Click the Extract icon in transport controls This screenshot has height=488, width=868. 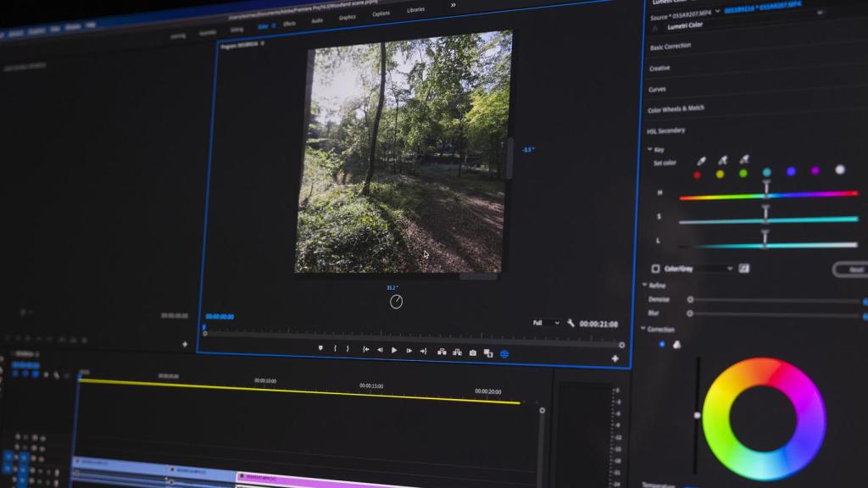tap(457, 352)
